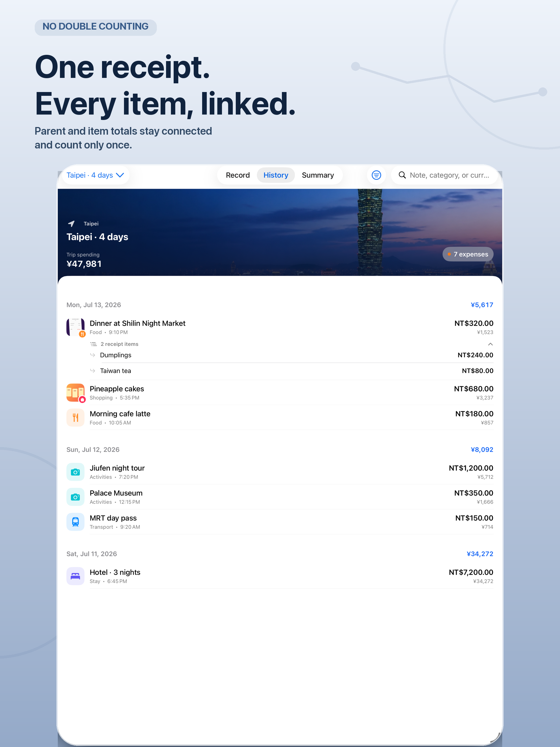Click the Mon, Jul 13, 2026 date header
This screenshot has width=560, height=747.
pyautogui.click(x=94, y=305)
